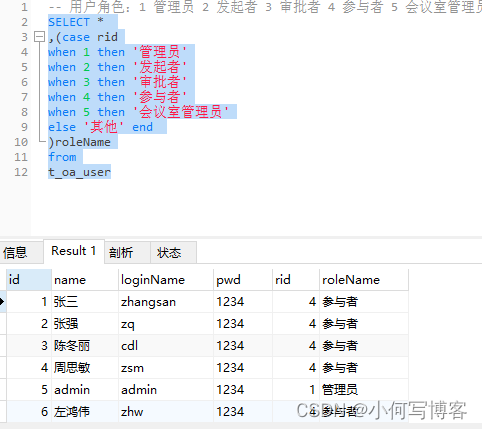Select the loginName column header
This screenshot has height=429, width=482.
tap(166, 280)
